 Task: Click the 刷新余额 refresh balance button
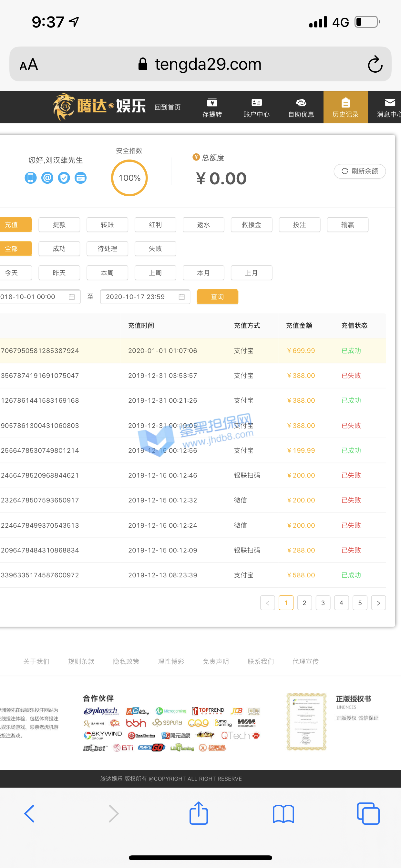(x=360, y=171)
